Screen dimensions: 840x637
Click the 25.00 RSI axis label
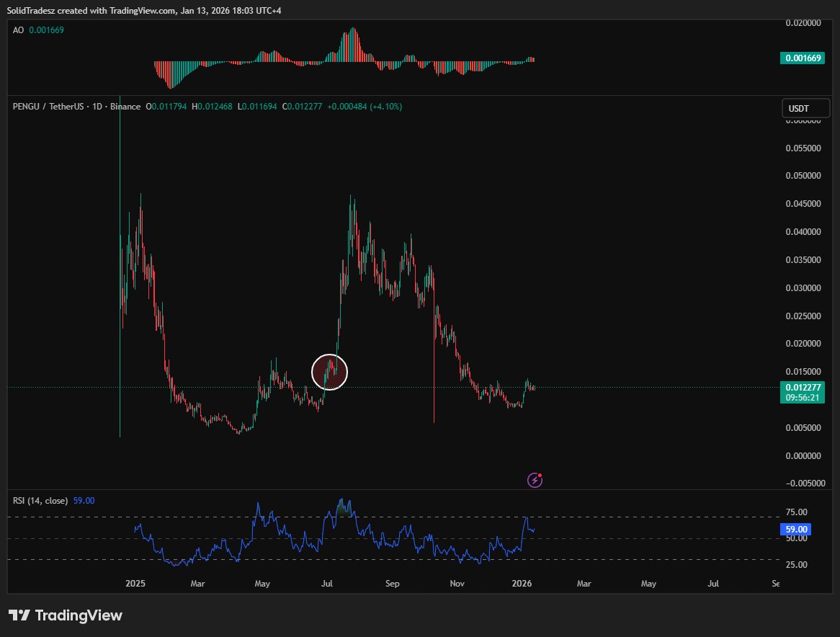[796, 565]
